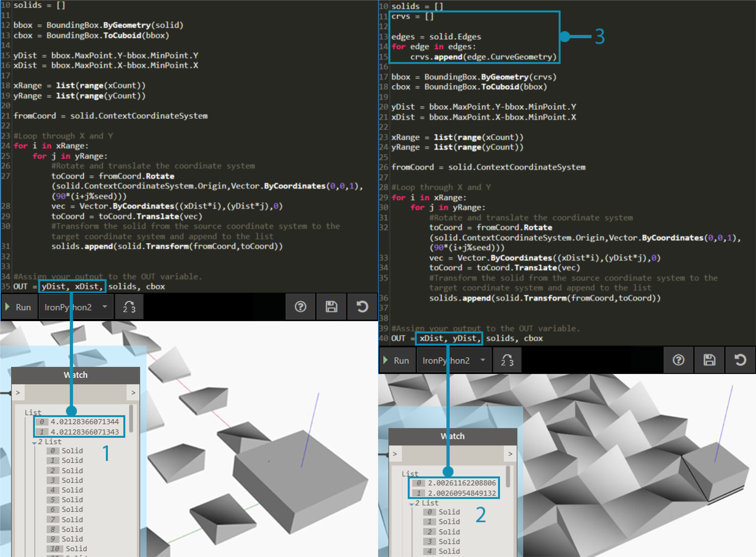Open IronPython2 engine dropdown in left editor

105,307
